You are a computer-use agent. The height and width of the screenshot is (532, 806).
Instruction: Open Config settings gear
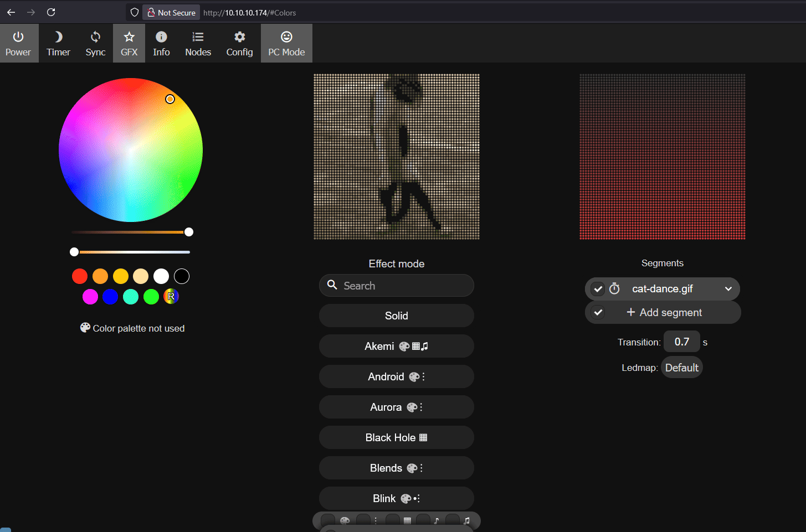pyautogui.click(x=239, y=43)
